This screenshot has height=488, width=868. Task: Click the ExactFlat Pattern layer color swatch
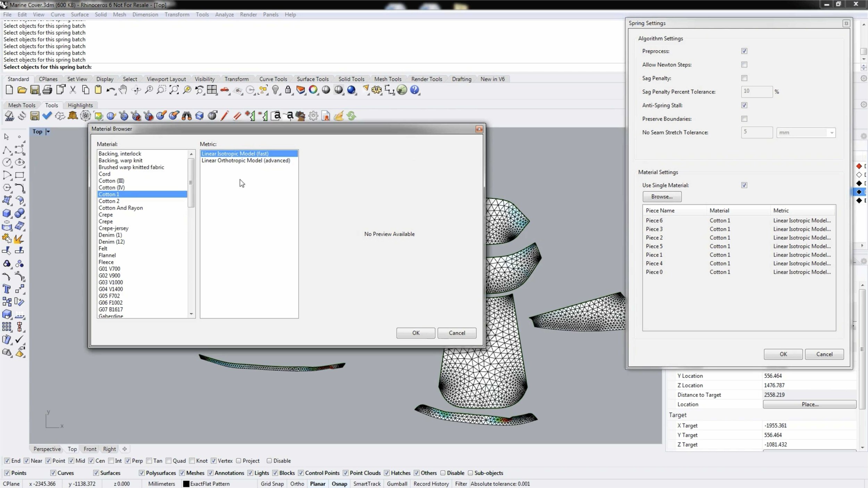click(x=186, y=484)
